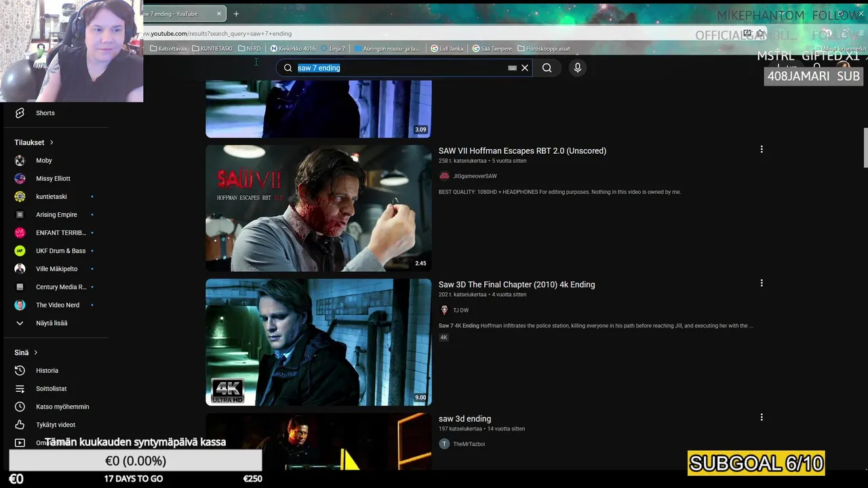Open the on-screen keyboard icon in search box

512,68
